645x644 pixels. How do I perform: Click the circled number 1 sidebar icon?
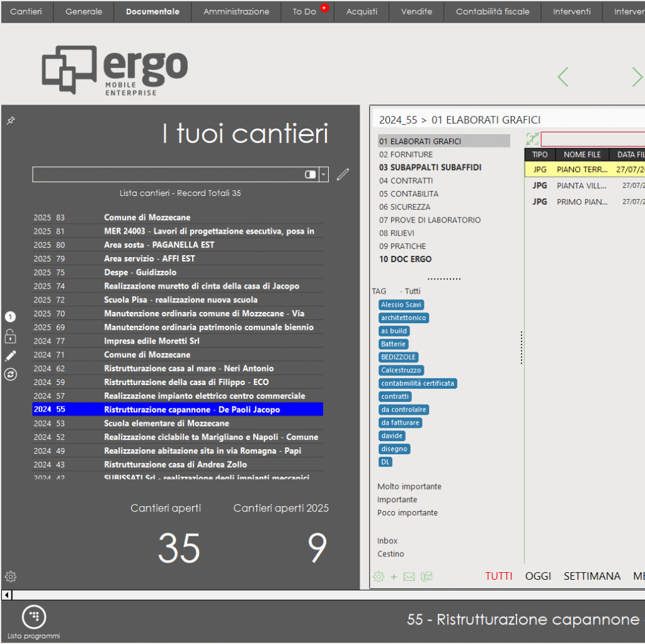[x=10, y=317]
